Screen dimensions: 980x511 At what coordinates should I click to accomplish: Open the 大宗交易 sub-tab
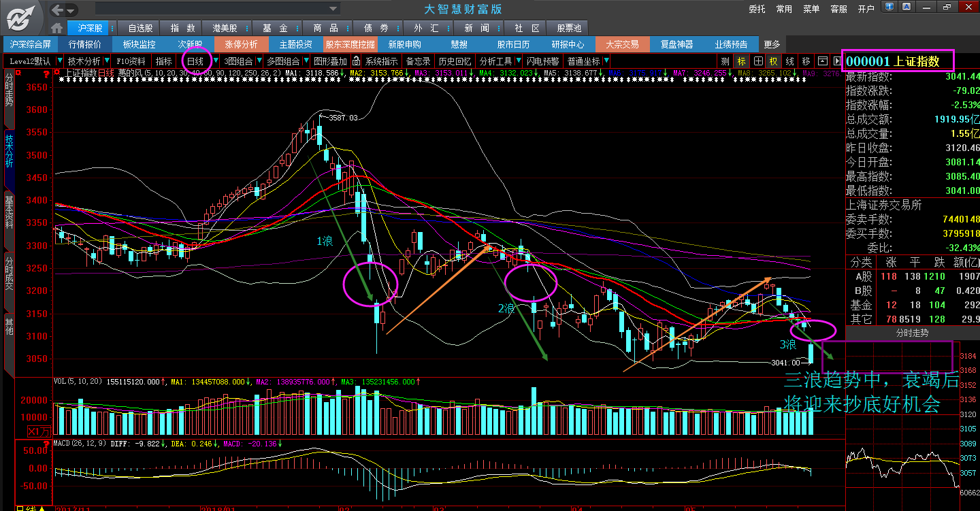click(622, 44)
